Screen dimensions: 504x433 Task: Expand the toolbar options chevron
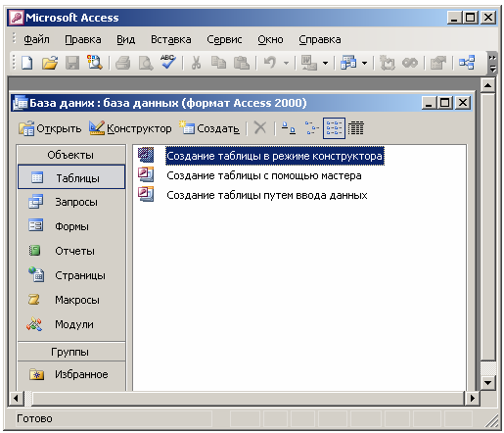coord(492,63)
